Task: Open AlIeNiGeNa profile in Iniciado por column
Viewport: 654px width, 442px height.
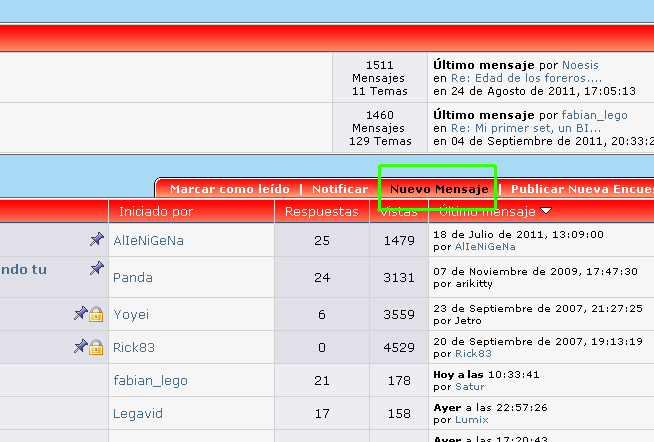Action: coord(148,241)
